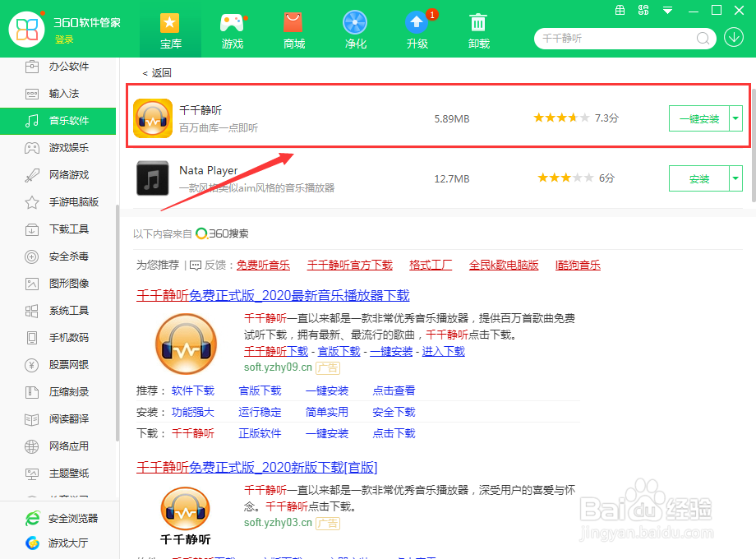Click the 一键安装 button for 千千静听
Screen dimensions: 756x559
[x=699, y=118]
